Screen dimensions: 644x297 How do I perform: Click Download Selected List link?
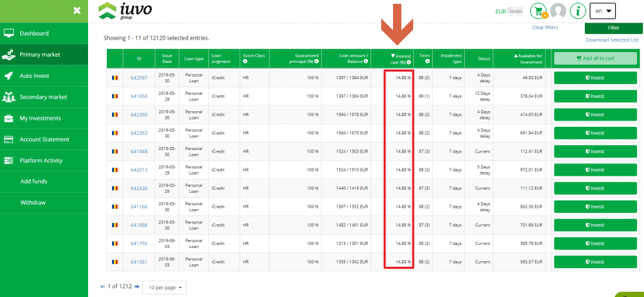coord(611,40)
